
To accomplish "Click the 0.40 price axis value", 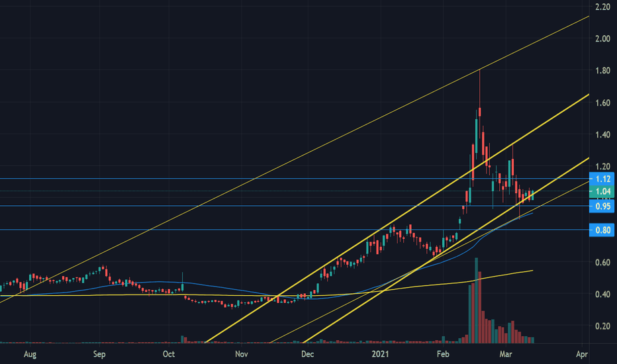I will pos(603,295).
